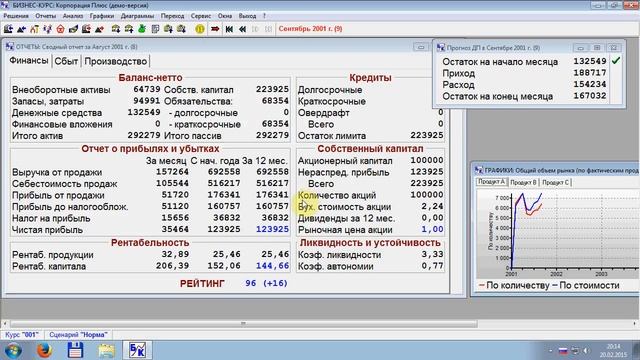
Task: Open the Решения menu
Action: coord(16,16)
